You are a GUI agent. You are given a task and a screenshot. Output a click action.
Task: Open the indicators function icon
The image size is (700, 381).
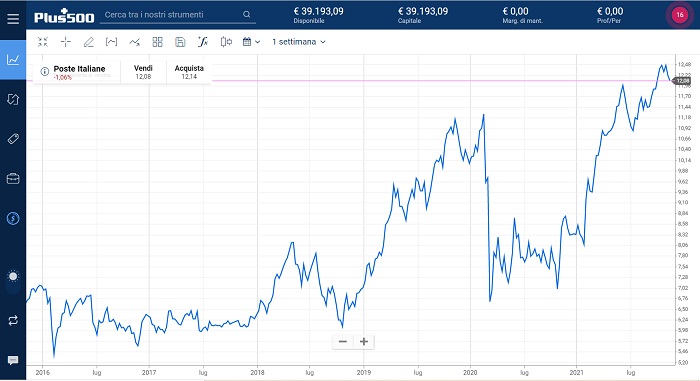coord(203,42)
